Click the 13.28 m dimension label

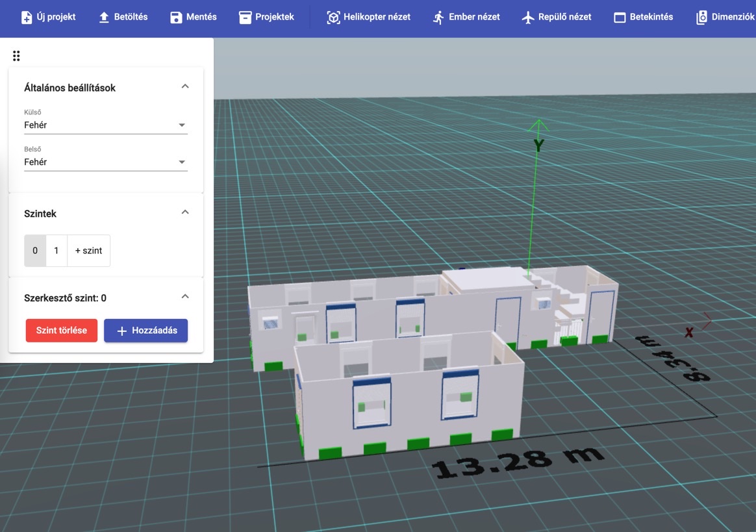pyautogui.click(x=518, y=462)
